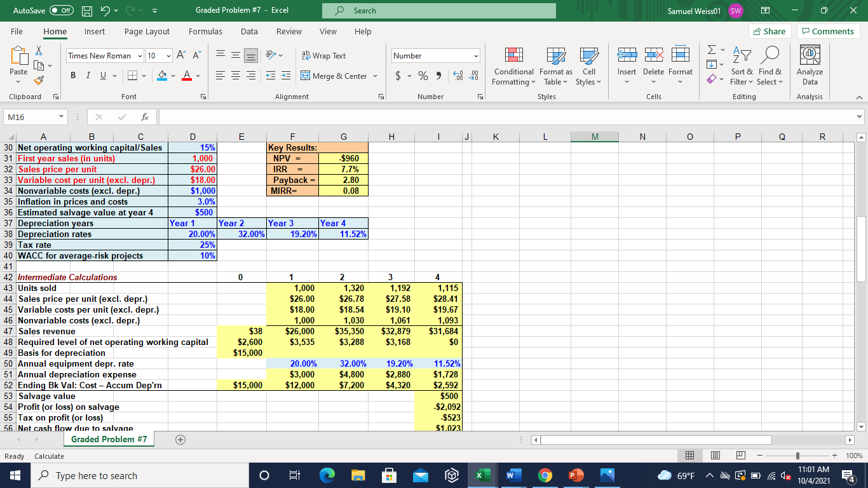Click the Wrap Text icon
This screenshot has width=868, height=488.
(x=325, y=56)
